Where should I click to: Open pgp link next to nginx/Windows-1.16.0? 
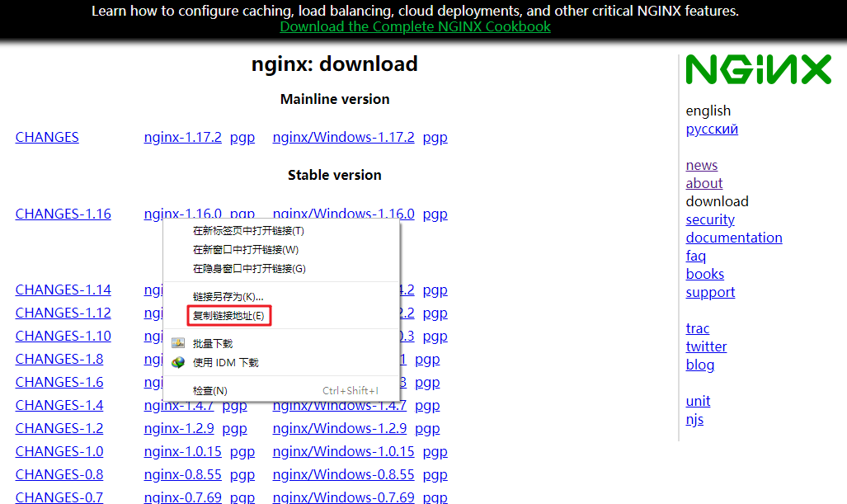pyautogui.click(x=435, y=214)
